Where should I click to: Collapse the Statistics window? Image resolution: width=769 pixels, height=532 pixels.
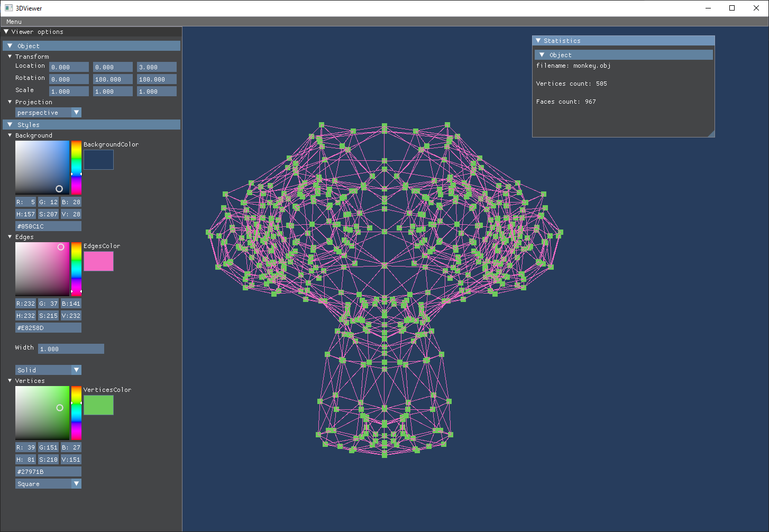point(538,41)
